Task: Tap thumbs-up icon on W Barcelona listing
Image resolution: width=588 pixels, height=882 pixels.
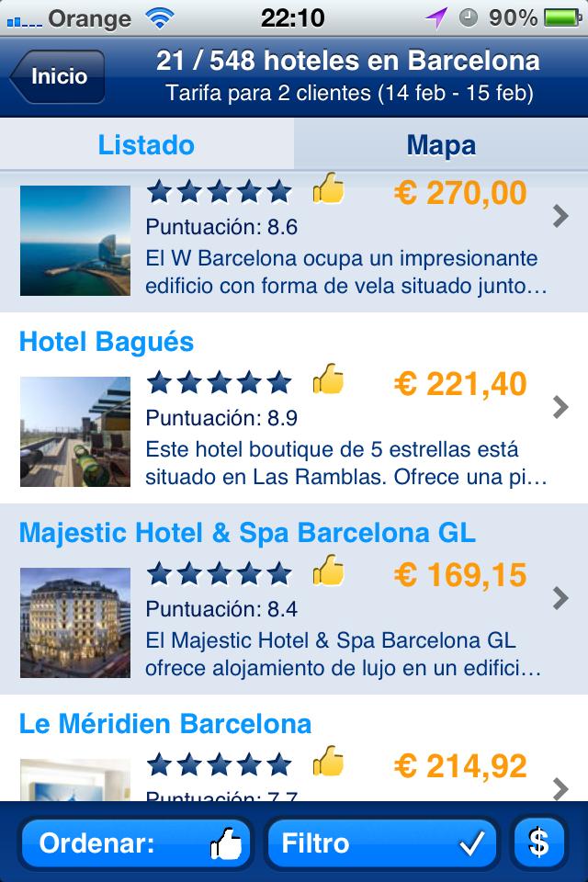Action: pos(328,189)
